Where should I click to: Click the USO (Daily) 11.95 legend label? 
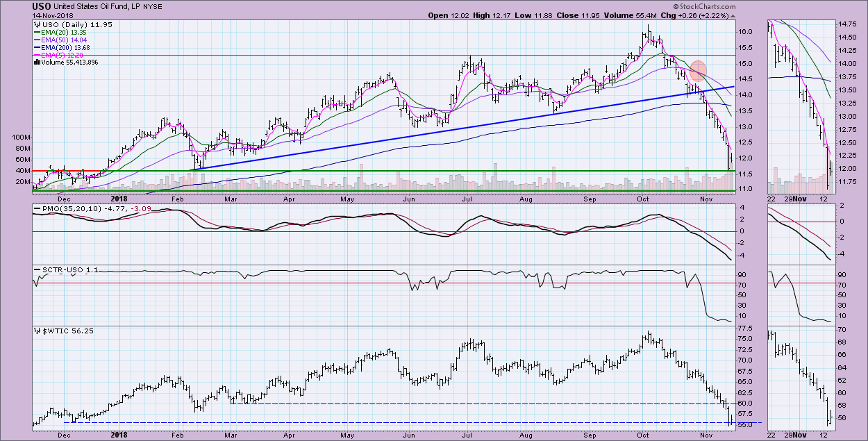[76, 24]
